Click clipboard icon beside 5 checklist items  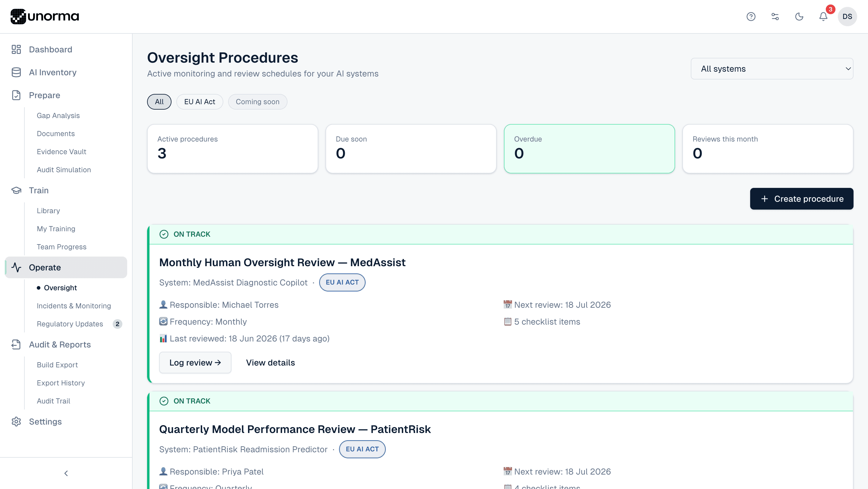508,321
